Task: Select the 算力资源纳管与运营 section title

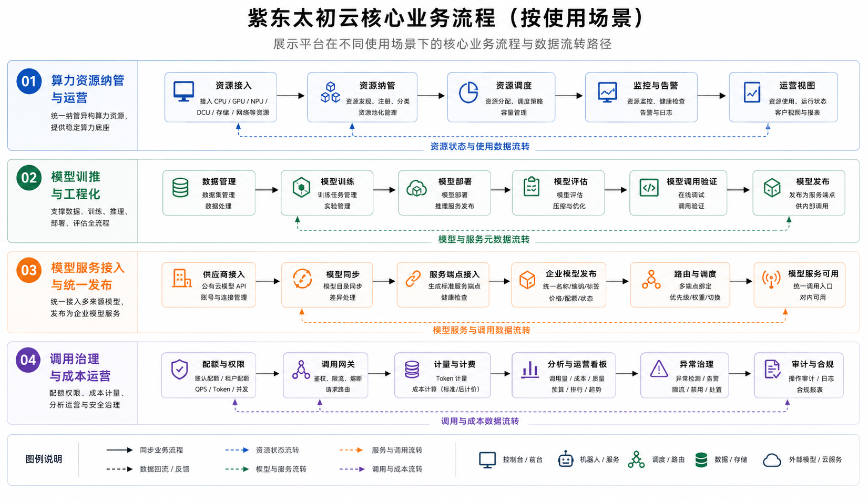Action: (x=87, y=89)
